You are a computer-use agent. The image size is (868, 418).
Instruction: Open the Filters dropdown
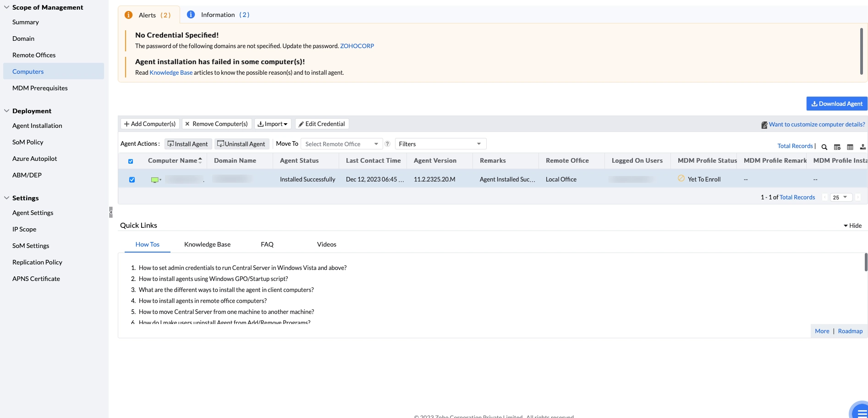440,144
